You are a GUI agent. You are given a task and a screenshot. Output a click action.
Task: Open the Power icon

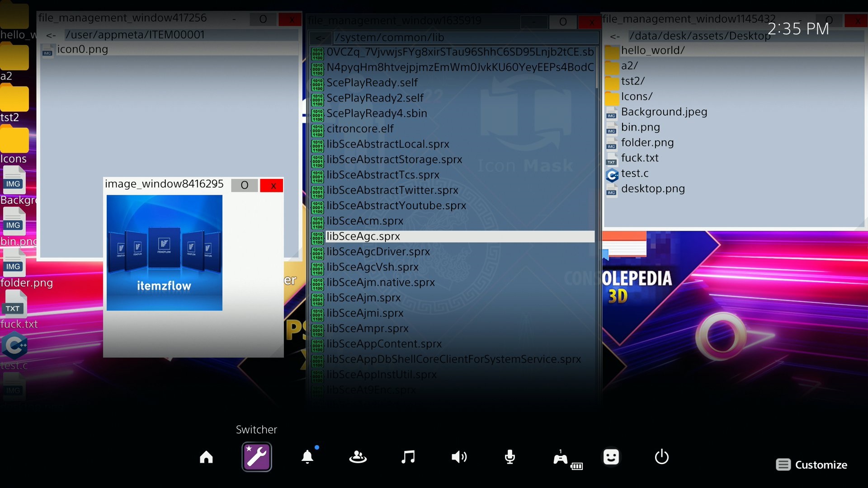point(661,457)
